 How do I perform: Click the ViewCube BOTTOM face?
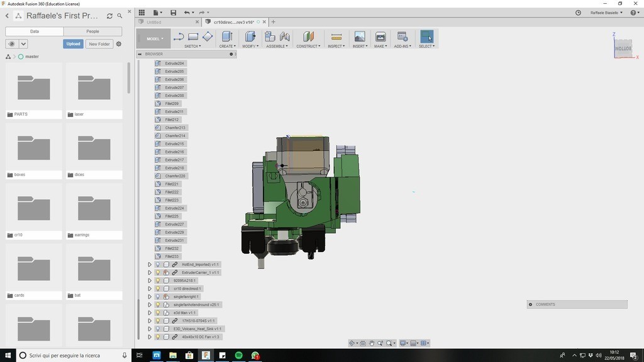click(623, 48)
